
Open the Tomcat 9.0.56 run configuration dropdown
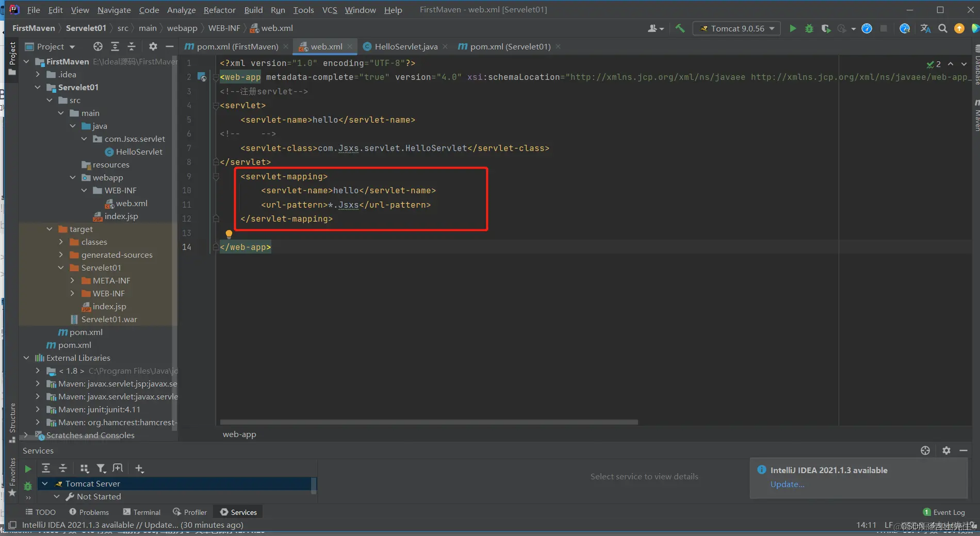737,28
